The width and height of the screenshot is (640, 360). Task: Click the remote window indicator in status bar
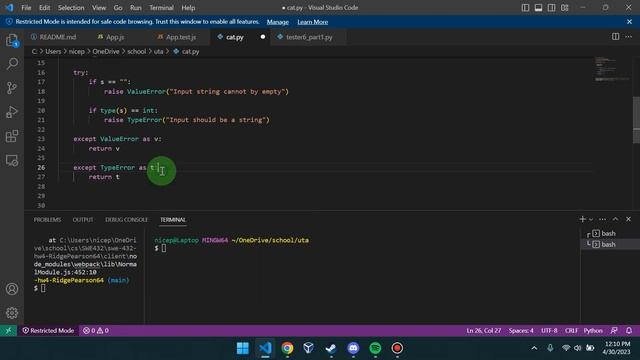tap(8, 330)
